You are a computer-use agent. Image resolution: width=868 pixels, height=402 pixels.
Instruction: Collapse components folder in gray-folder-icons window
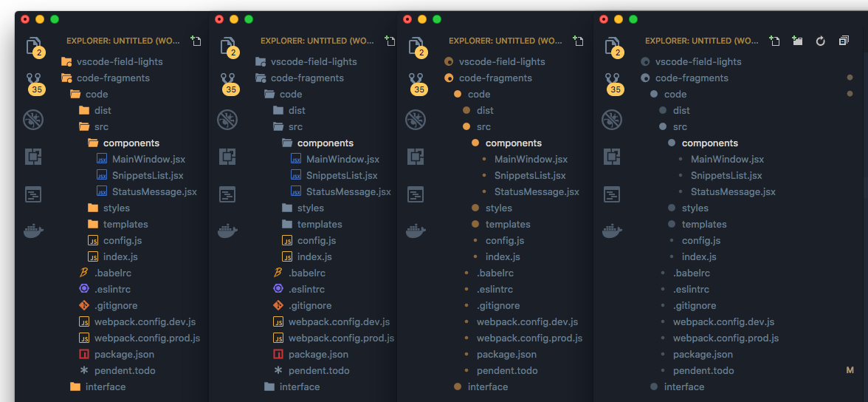317,143
